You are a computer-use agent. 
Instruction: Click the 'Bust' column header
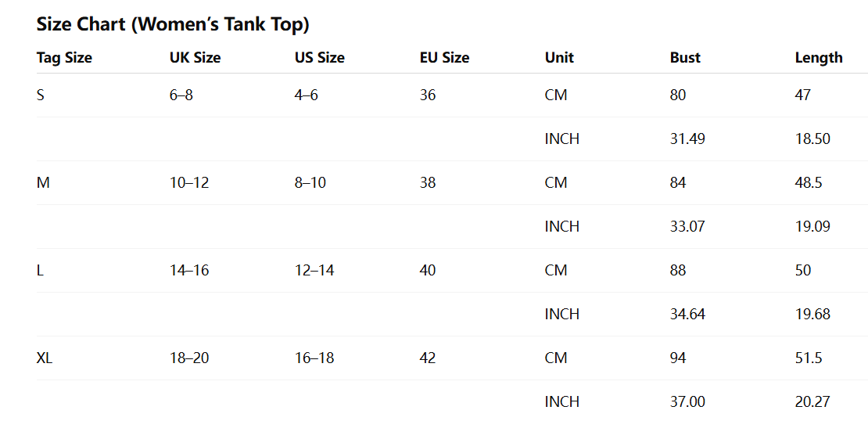[x=685, y=57]
